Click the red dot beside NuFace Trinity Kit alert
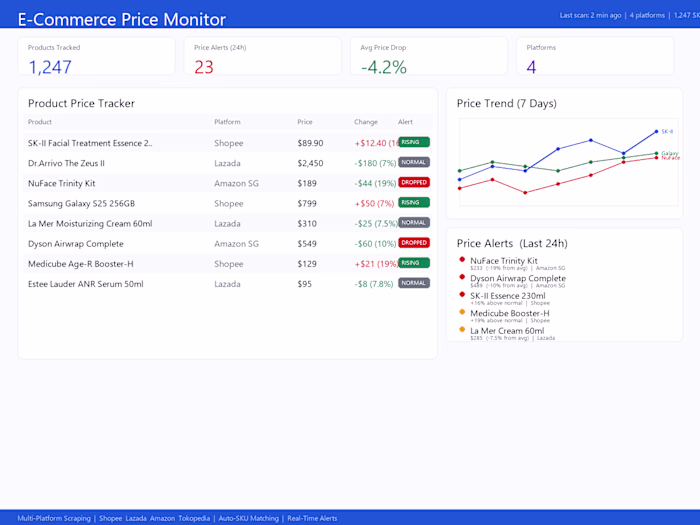The image size is (700, 525). click(462, 259)
